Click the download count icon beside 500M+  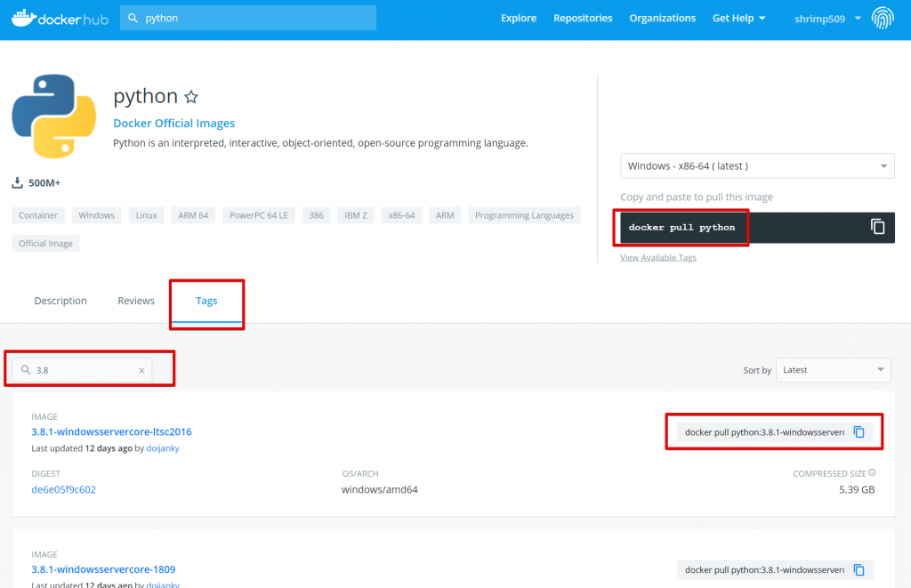pyautogui.click(x=18, y=183)
